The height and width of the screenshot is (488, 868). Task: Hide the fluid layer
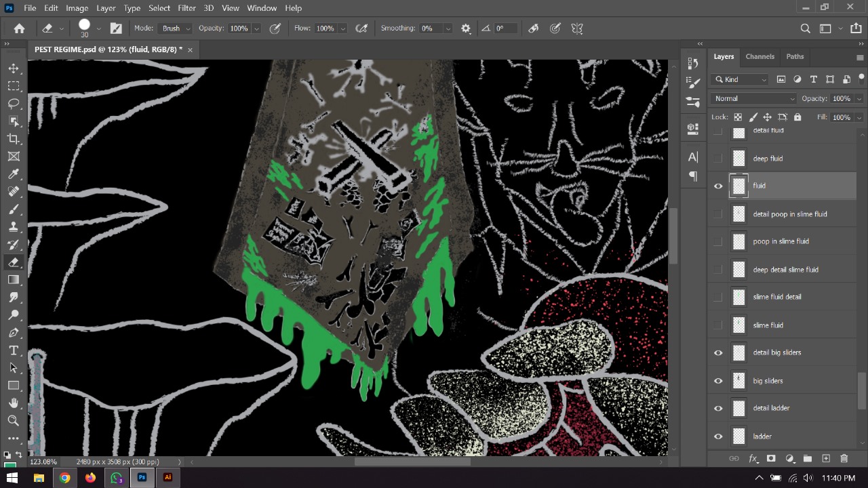click(718, 186)
